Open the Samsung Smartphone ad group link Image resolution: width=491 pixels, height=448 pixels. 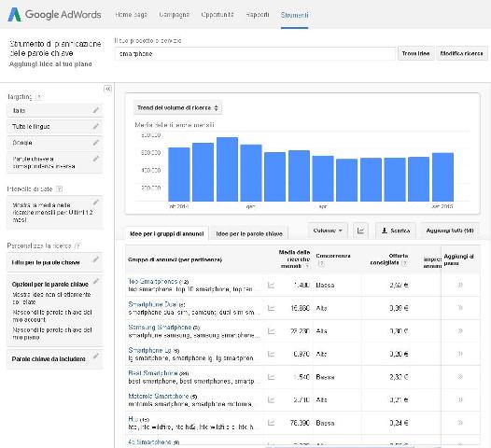point(160,328)
